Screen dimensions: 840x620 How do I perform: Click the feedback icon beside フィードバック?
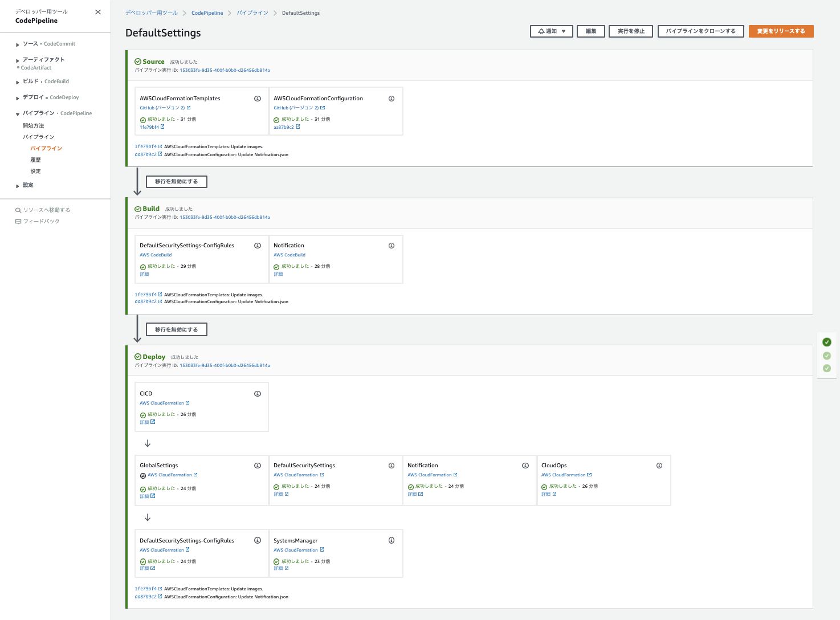point(18,222)
